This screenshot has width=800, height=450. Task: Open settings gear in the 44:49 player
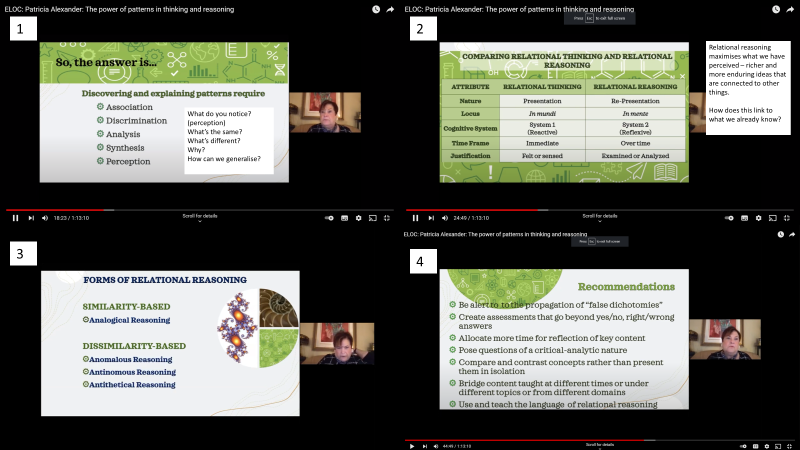click(x=767, y=446)
